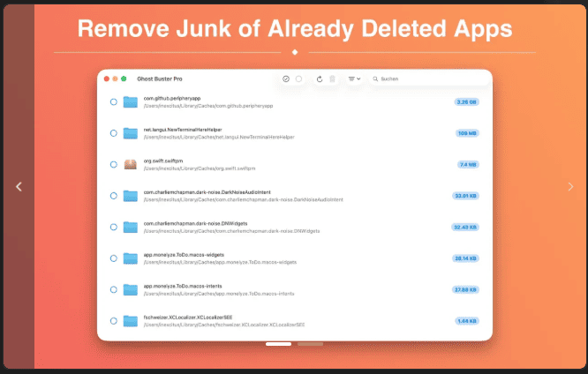Click the folder icon for DarkNoiseAudioIntent
588x374 pixels.
[x=131, y=196]
